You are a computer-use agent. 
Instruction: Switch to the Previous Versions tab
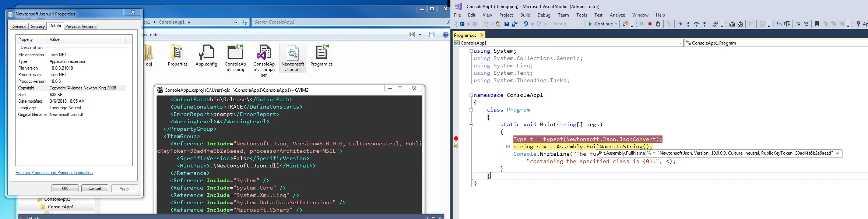coord(81,27)
